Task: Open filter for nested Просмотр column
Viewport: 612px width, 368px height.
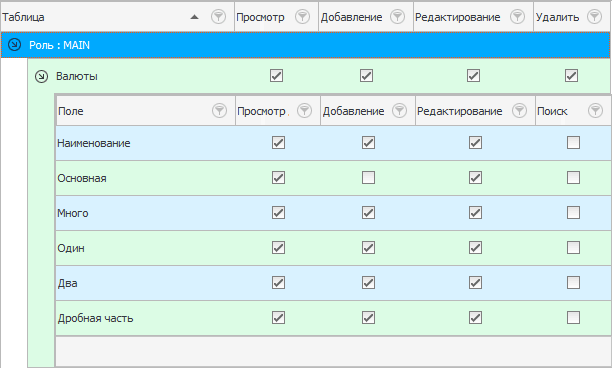Action: click(304, 111)
